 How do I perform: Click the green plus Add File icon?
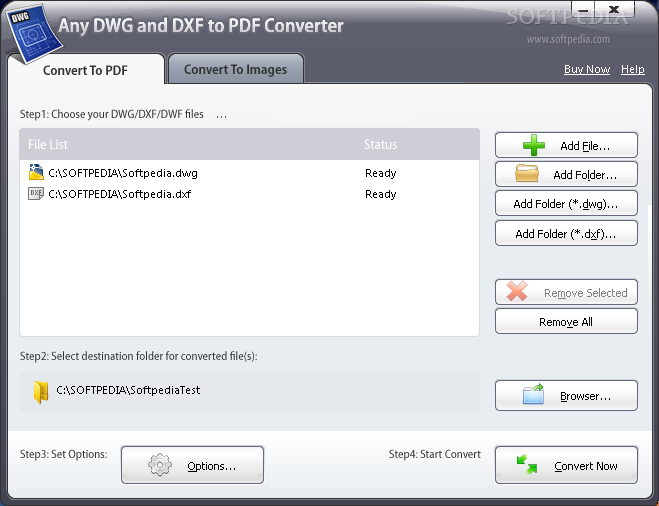[534, 145]
